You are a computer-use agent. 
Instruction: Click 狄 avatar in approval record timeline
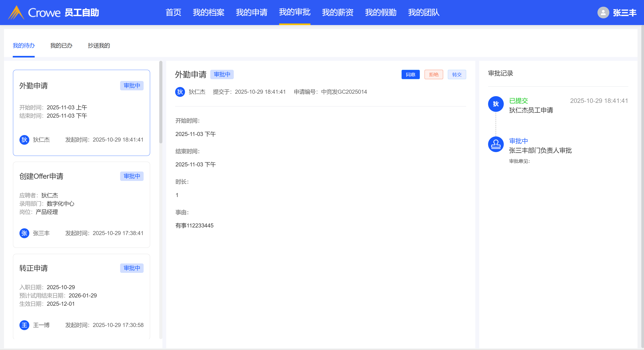[495, 104]
